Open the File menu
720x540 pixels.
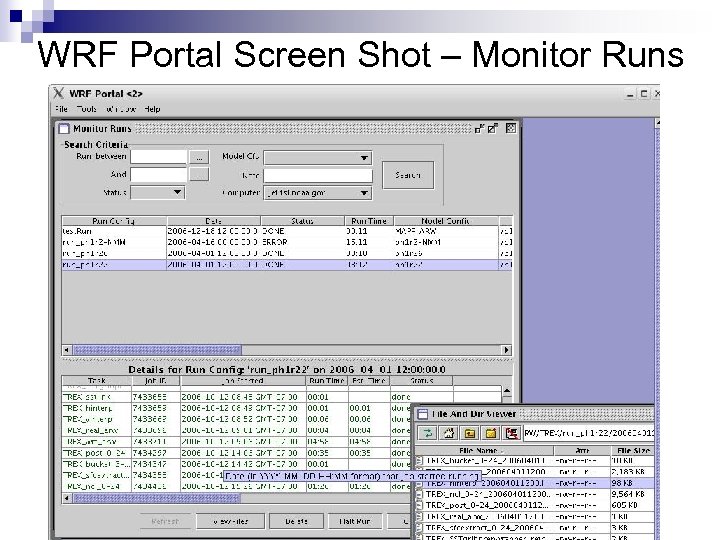coord(61,109)
